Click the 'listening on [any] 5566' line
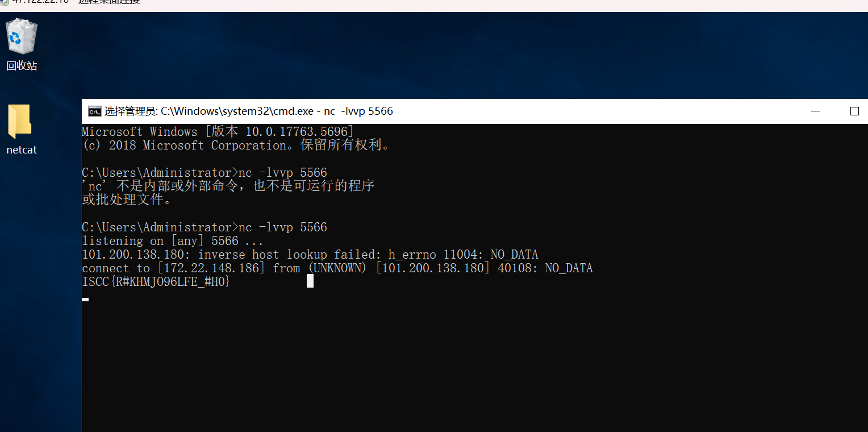Viewport: 868px width, 432px height. [x=173, y=241]
